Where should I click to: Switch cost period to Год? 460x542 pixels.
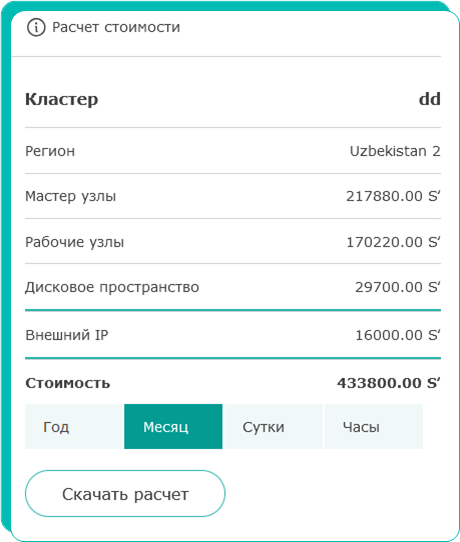pos(74,427)
